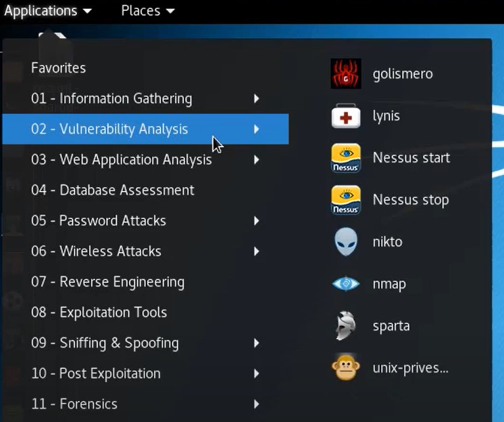The width and height of the screenshot is (504, 422).
Task: Open the Applications menu
Action: [48, 11]
